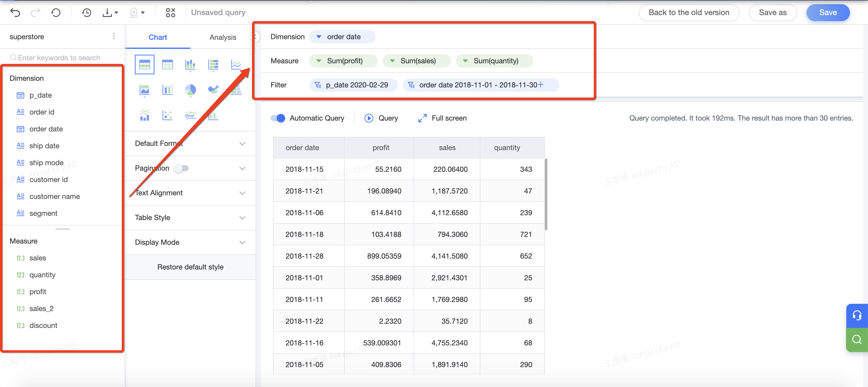Click the refresh circular arrow icon
The width and height of the screenshot is (868, 387).
point(56,12)
